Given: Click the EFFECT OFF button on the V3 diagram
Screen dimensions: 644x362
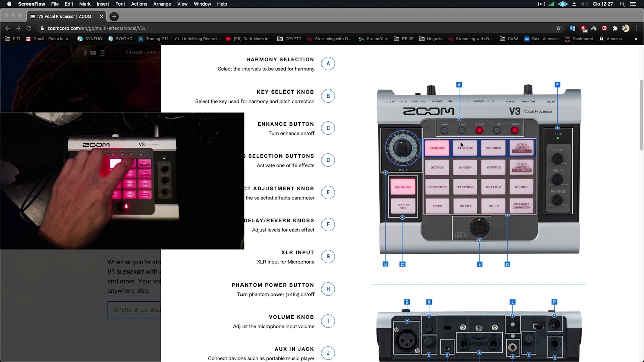Looking at the screenshot, I should [x=403, y=206].
